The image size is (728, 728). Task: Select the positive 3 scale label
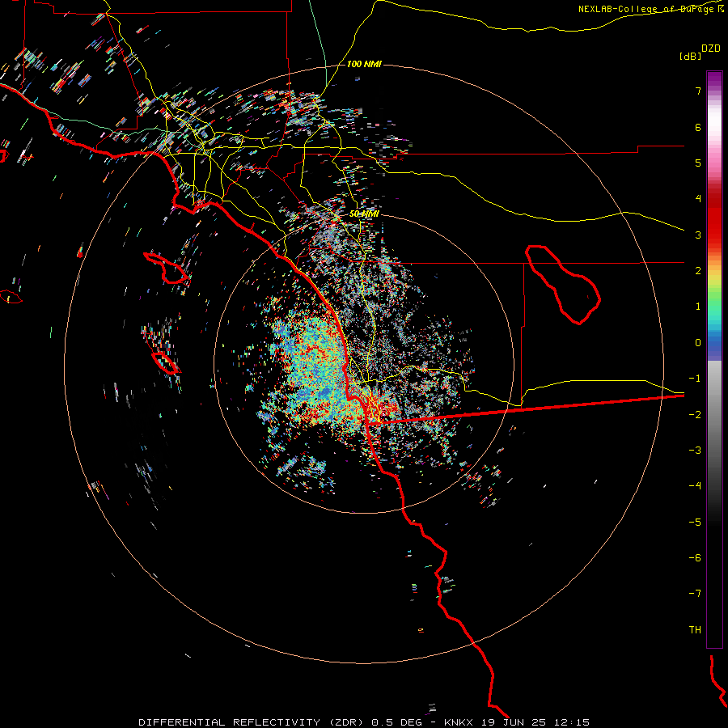(x=698, y=235)
